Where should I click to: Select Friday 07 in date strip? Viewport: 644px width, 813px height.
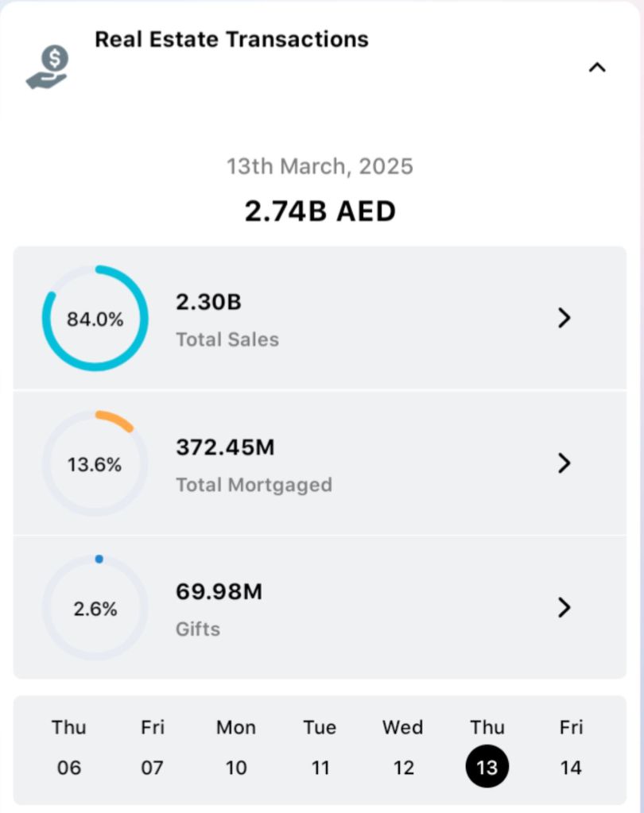(x=153, y=749)
